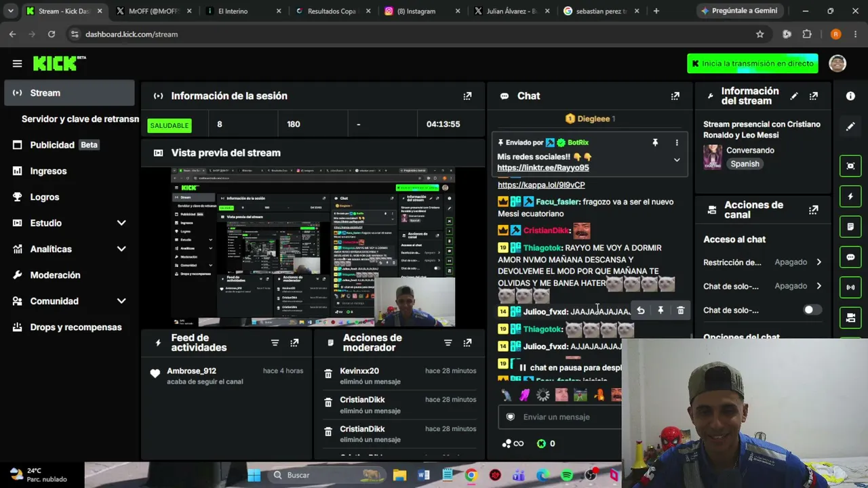Open Chrome extensions puzzle icon
Screen dimensions: 868x488
coord(807,34)
